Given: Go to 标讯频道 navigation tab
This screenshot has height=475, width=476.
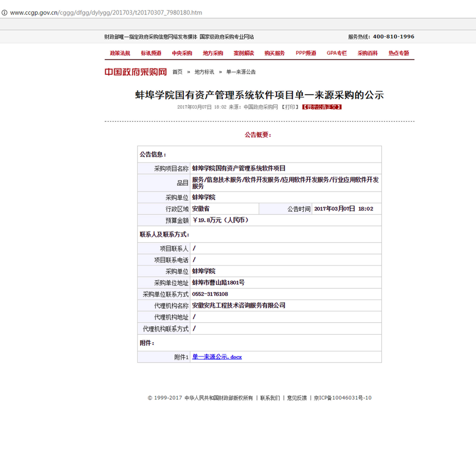Looking at the screenshot, I should click(151, 53).
